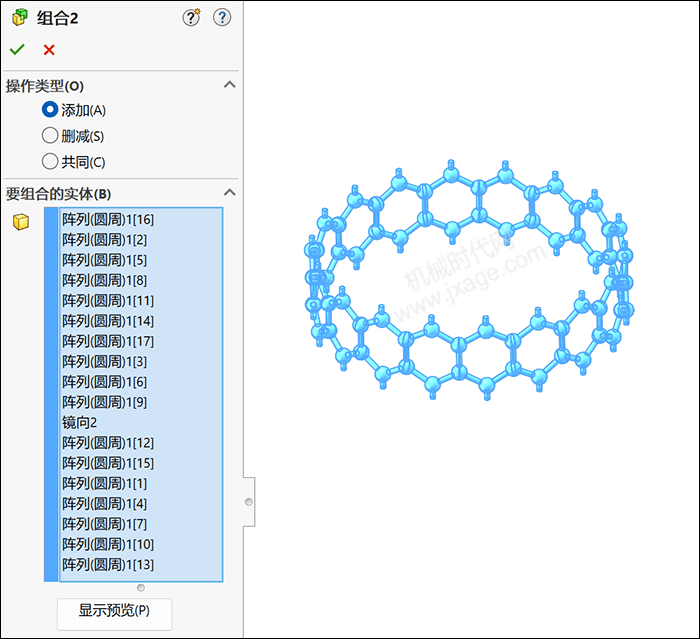Click the panel splitter collapse handle
The height and width of the screenshot is (639, 700).
(x=249, y=502)
